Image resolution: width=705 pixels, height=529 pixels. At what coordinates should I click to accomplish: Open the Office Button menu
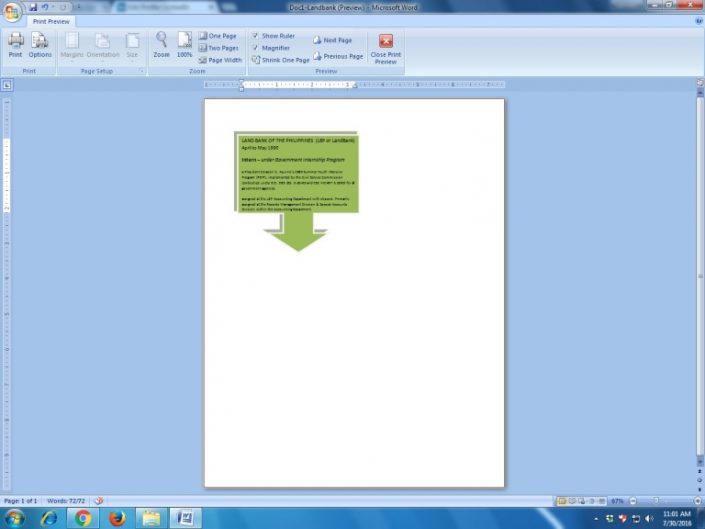[12, 12]
